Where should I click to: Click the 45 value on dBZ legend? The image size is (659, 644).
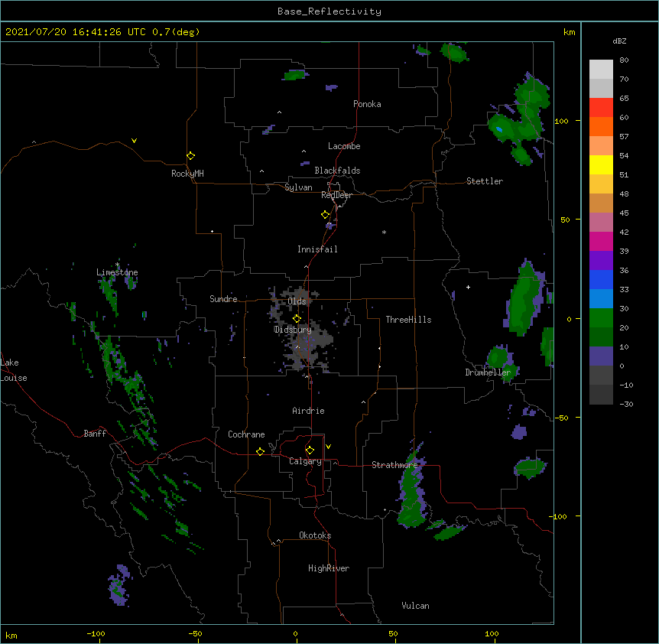[x=624, y=213]
